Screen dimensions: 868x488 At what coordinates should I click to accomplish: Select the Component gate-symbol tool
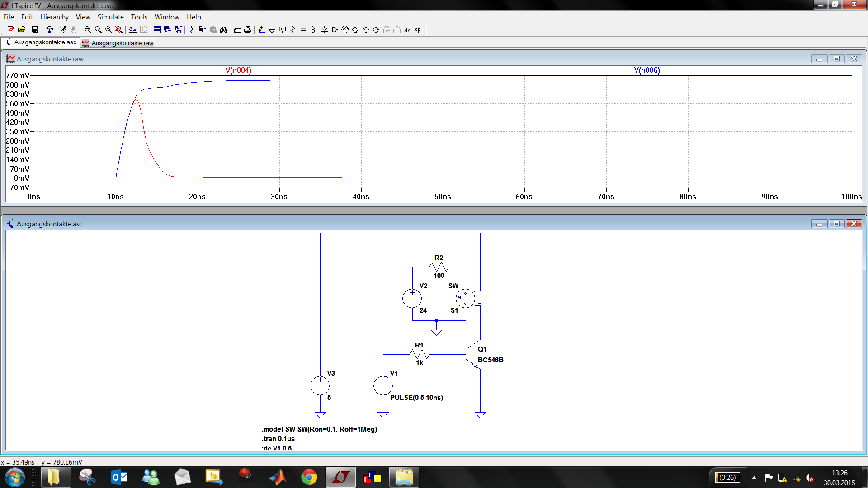click(x=335, y=30)
